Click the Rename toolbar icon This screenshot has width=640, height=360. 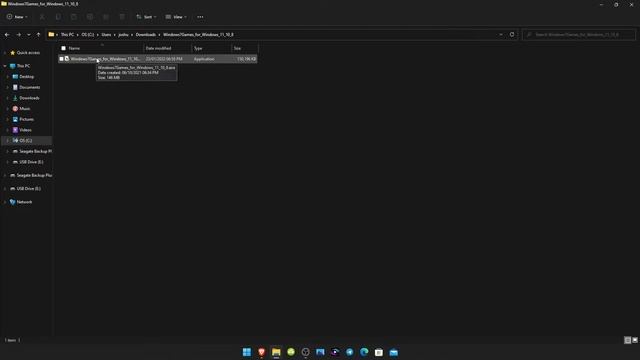click(x=90, y=17)
